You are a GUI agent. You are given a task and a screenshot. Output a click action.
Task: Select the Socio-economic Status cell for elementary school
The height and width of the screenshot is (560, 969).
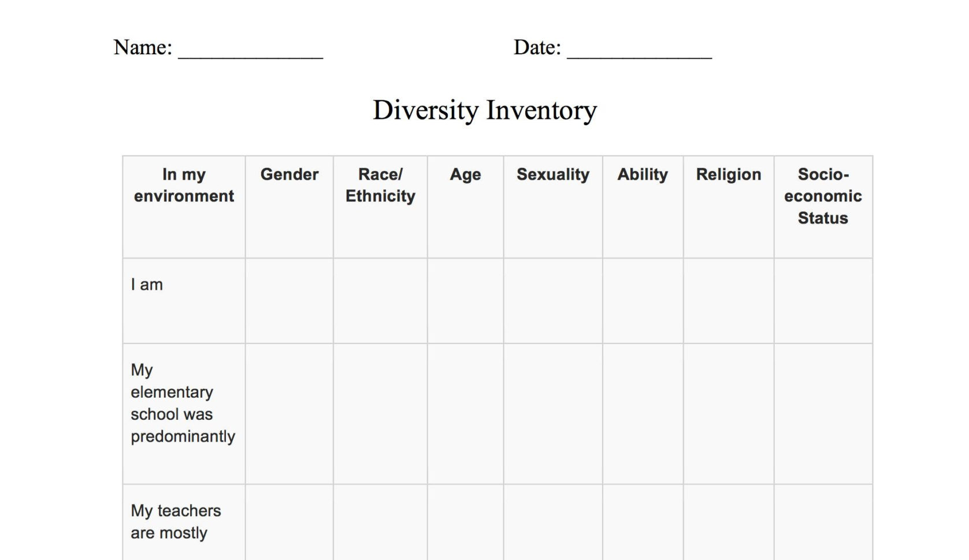point(823,413)
